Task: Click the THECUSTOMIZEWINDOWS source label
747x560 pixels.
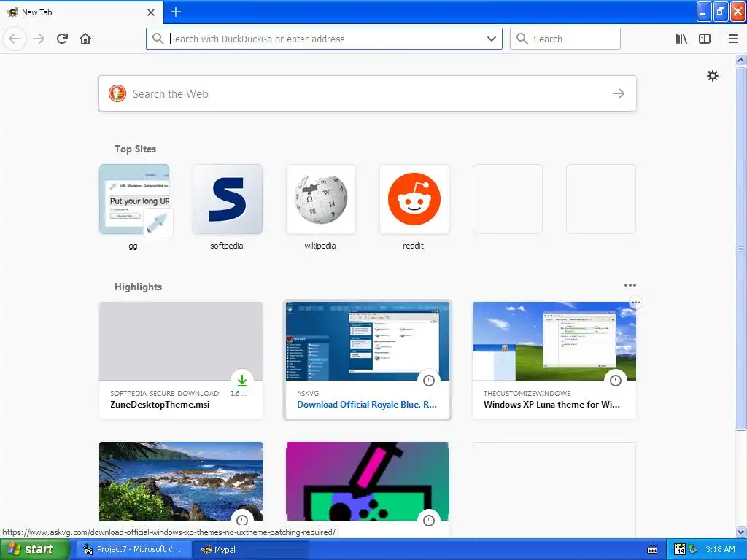Action: [x=527, y=393]
